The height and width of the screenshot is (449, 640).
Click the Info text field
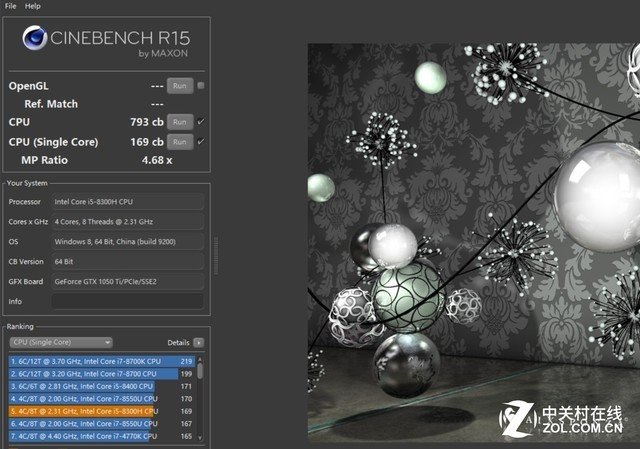[x=127, y=301]
